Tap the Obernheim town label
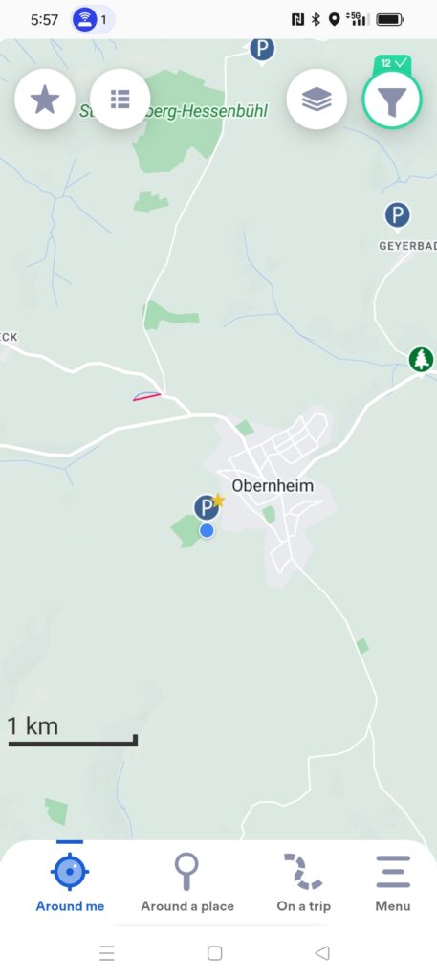This screenshot has width=437, height=980. (273, 485)
